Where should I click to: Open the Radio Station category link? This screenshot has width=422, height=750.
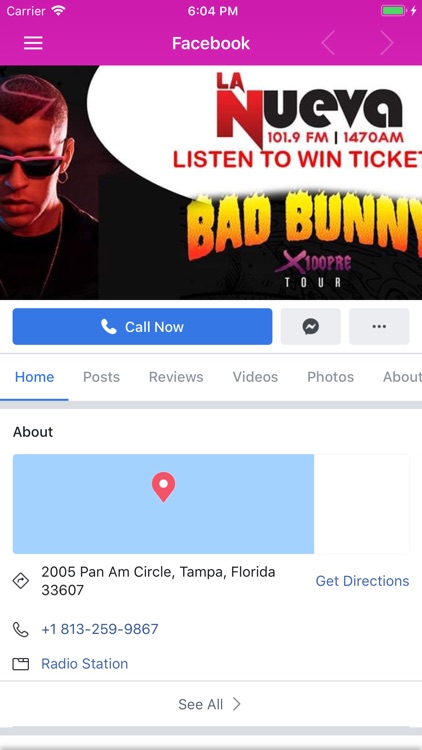click(x=85, y=664)
